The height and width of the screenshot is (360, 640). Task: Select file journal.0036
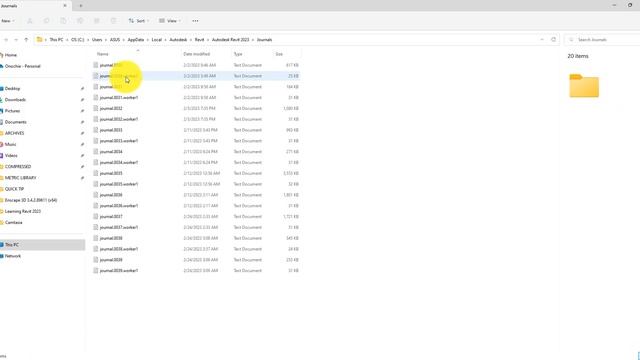coord(111,195)
